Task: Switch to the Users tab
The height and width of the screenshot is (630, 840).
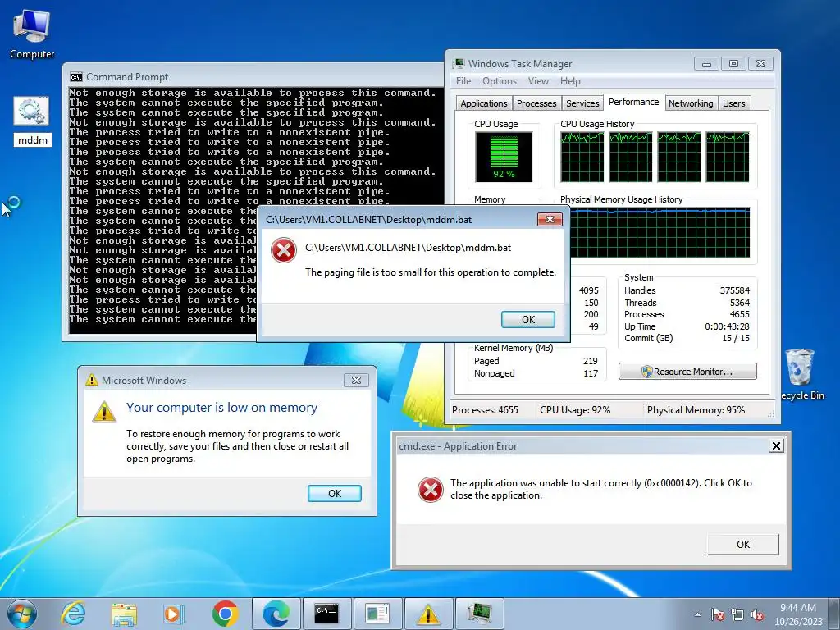Action: click(733, 103)
